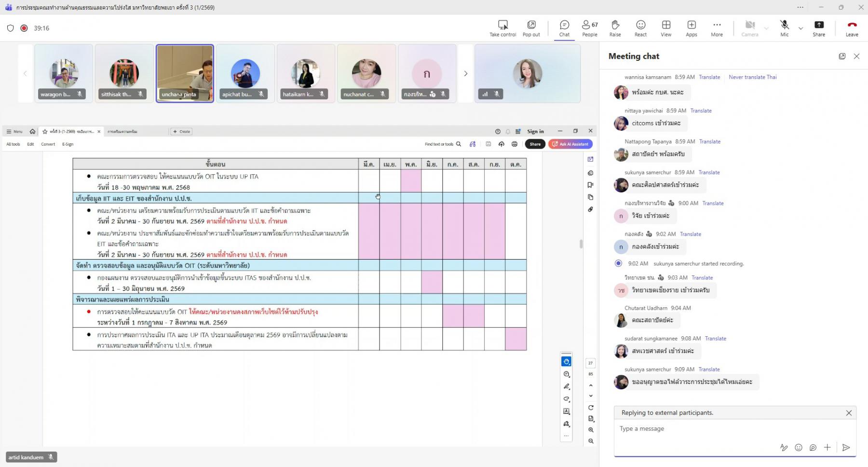
Task: Toggle the Camera button
Action: click(x=749, y=28)
